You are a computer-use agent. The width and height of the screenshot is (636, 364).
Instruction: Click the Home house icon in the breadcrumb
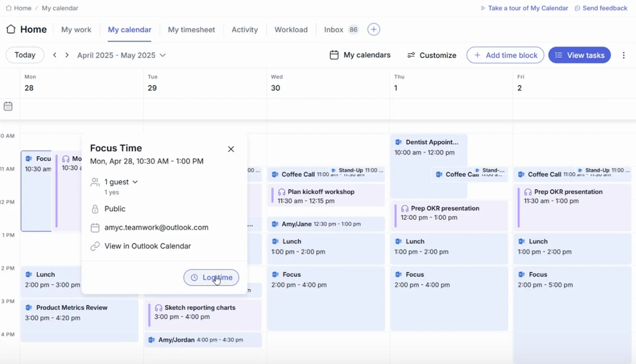tap(9, 8)
